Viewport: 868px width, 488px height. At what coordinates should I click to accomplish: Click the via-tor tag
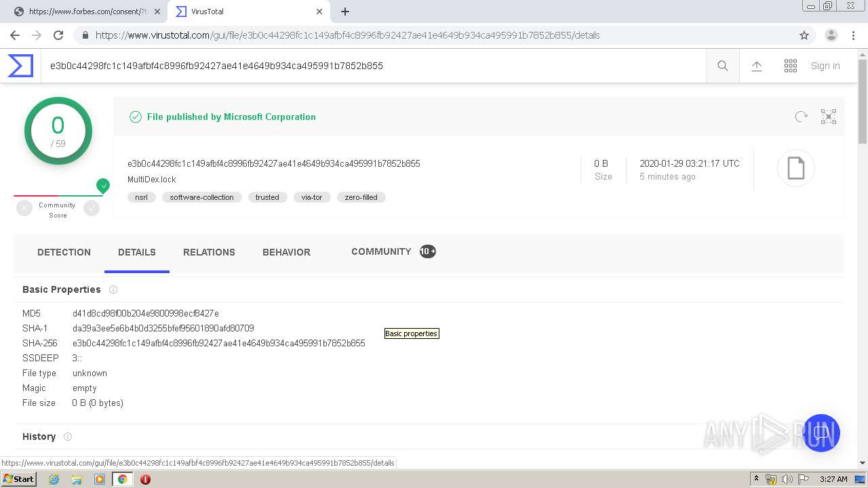click(x=312, y=197)
